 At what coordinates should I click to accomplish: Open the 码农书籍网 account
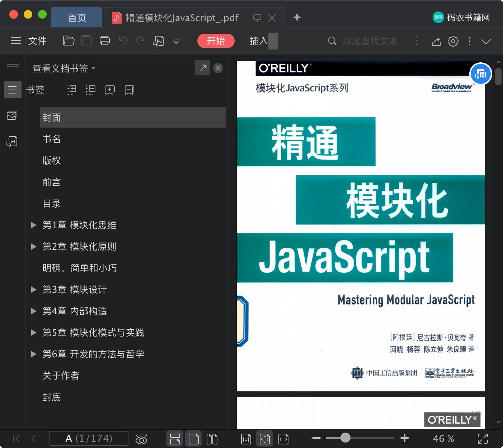tap(461, 17)
